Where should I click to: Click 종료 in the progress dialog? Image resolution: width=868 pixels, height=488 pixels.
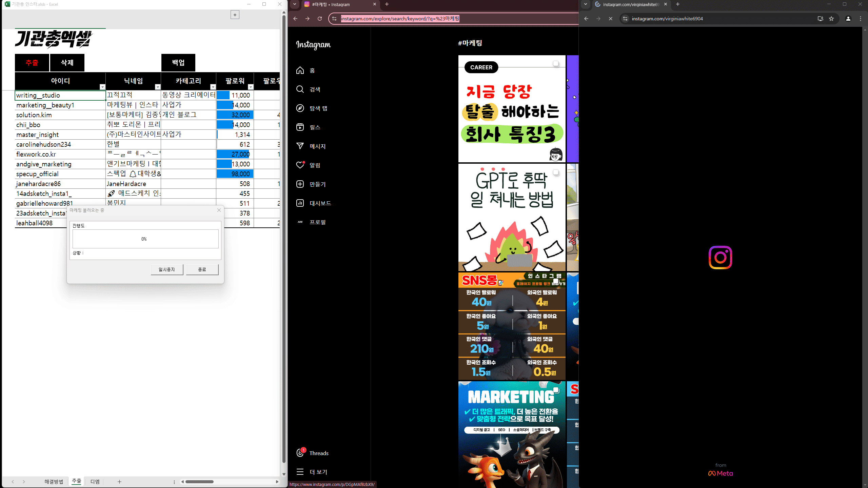pos(202,270)
